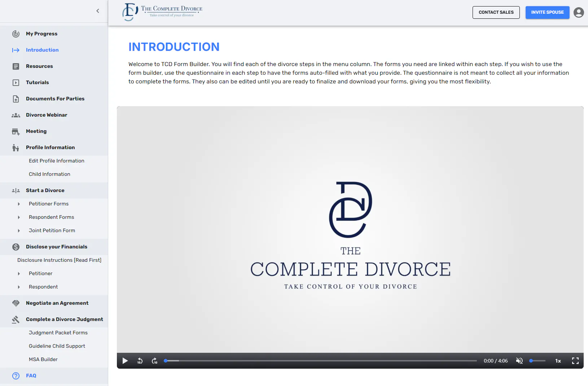Click Complete a Divorce Judgment heading
This screenshot has width=588, height=386.
[65, 320]
